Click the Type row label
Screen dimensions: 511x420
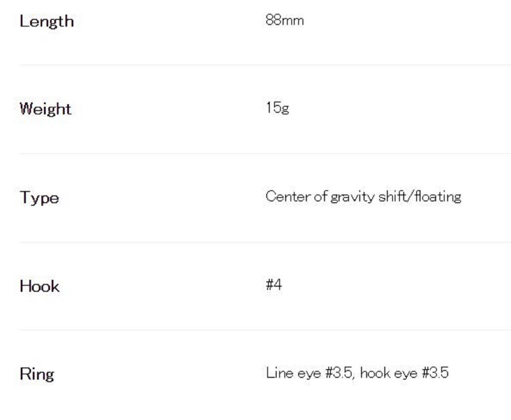click(x=39, y=198)
